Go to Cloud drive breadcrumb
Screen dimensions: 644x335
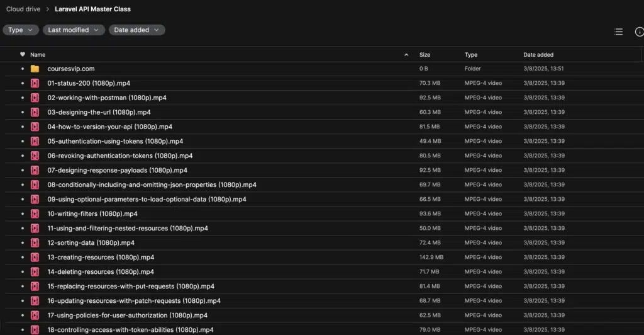pos(23,9)
